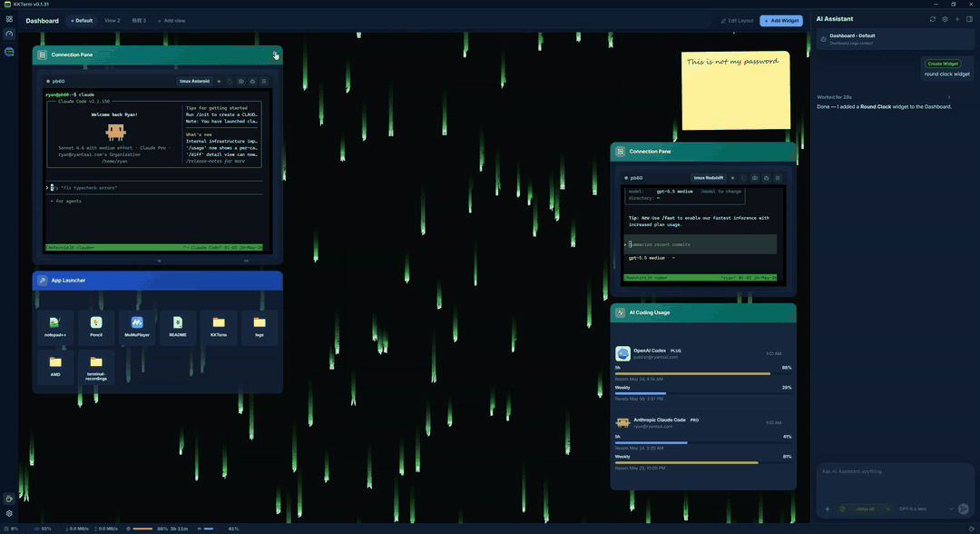Click the tmux Asteroid button
The width and height of the screenshot is (980, 534).
coord(194,82)
